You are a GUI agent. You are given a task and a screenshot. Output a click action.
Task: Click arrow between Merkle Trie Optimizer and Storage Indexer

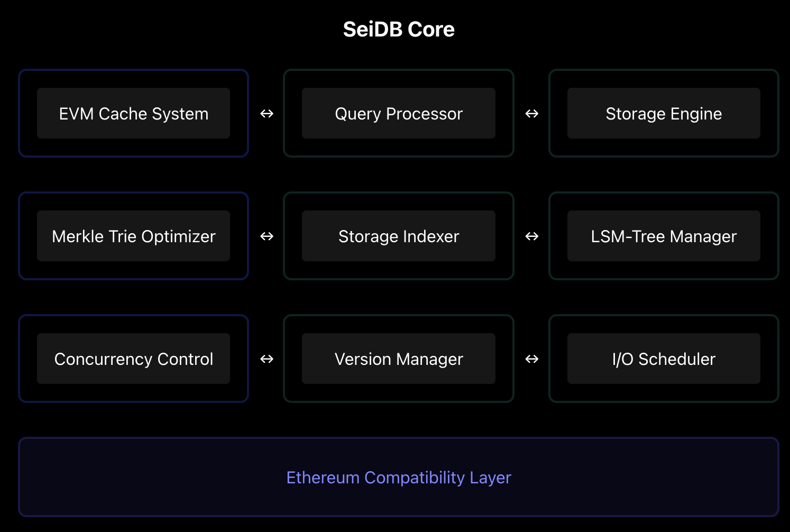[x=267, y=236]
